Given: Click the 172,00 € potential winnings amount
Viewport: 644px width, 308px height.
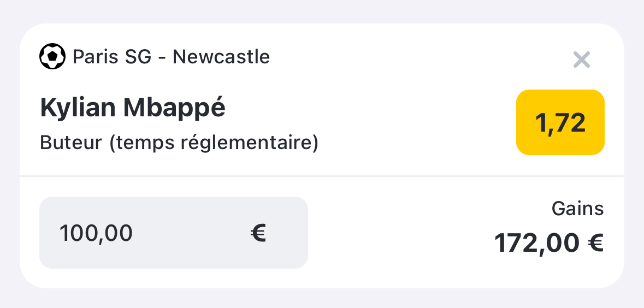Looking at the screenshot, I should (x=549, y=242).
